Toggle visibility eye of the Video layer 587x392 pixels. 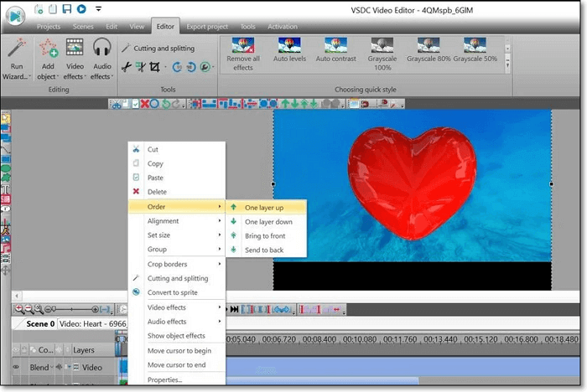(17, 367)
